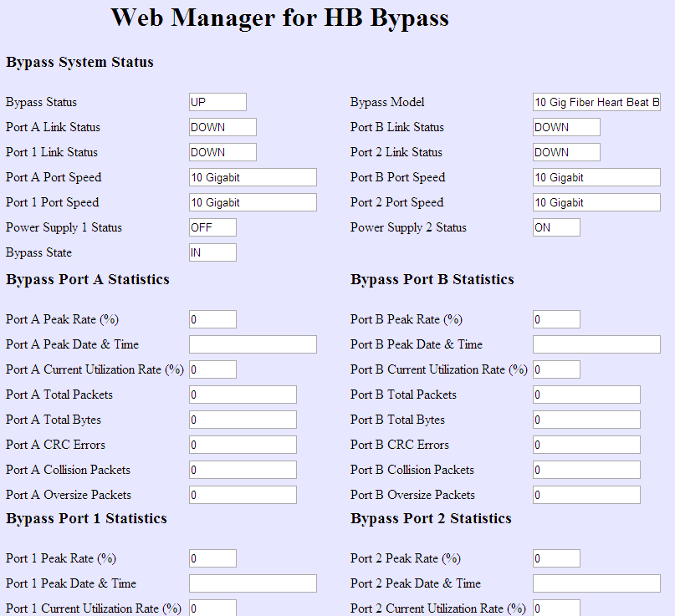Focus the Port B Oversize Packets field
The image size is (675, 616).
[586, 495]
